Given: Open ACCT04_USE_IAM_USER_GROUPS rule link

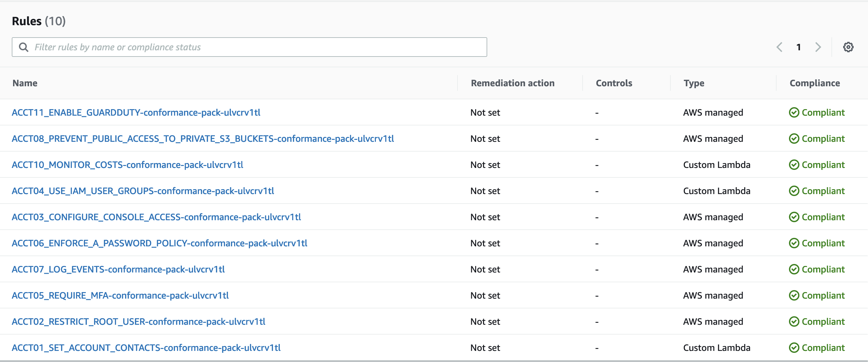Looking at the screenshot, I should coord(143,191).
